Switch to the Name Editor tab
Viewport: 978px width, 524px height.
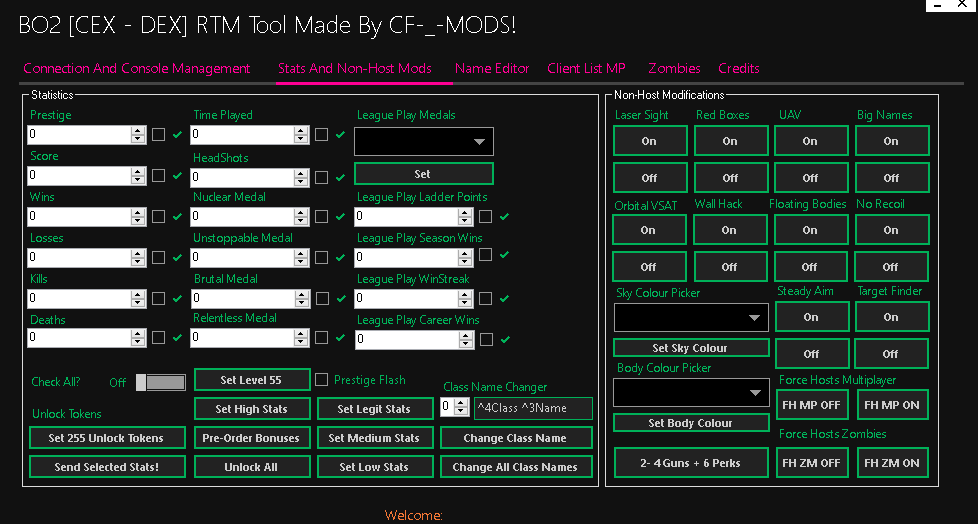coord(492,69)
